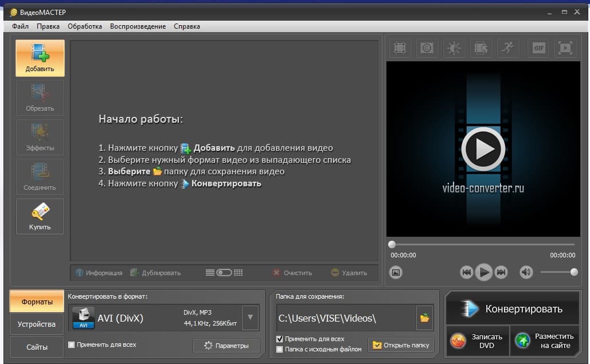Uncheck Применить для всех under save folder
This screenshot has height=364, width=590.
280,339
